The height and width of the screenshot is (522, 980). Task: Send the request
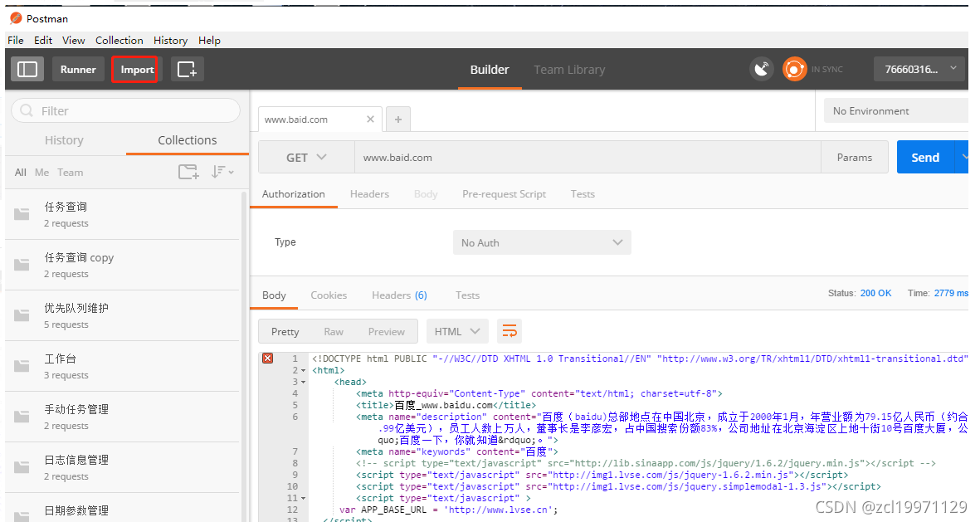[925, 157]
